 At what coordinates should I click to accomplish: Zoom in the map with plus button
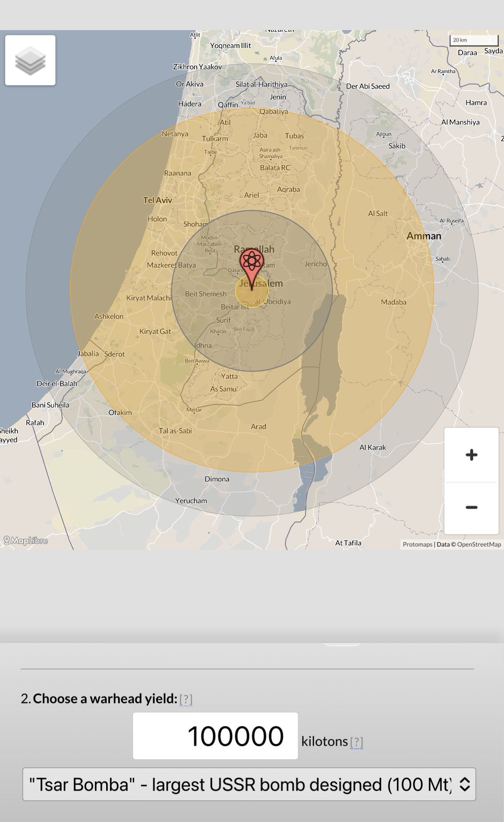pos(471,455)
